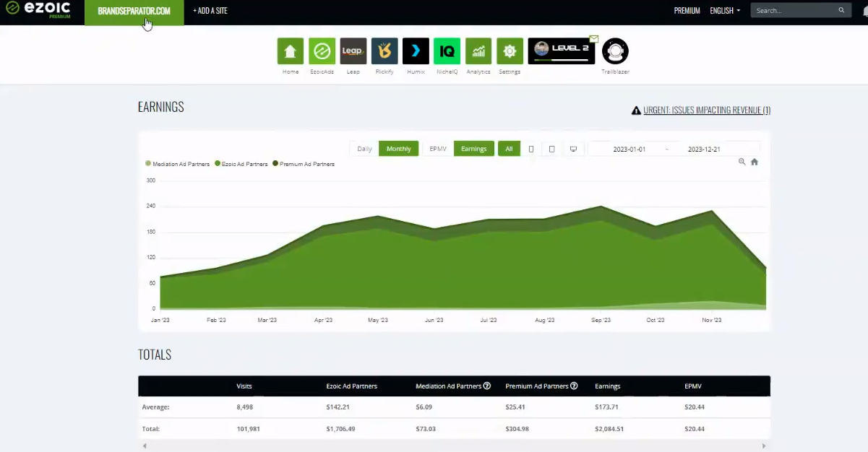The width and height of the screenshot is (868, 452).
Task: Open the end date 2023-12-21 picker
Action: [704, 149]
